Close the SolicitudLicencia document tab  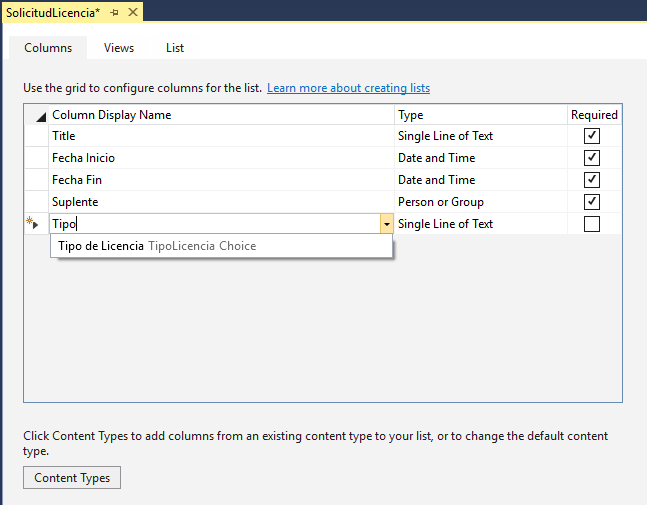(133, 12)
